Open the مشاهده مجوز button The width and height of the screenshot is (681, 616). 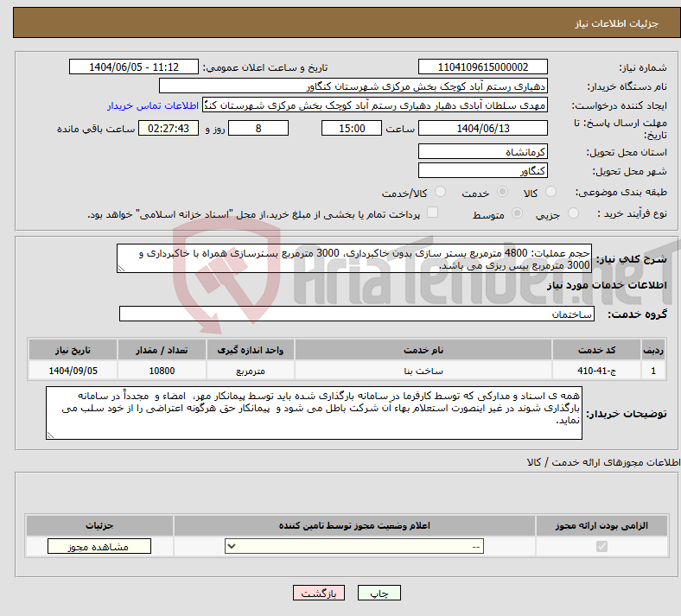[99, 547]
